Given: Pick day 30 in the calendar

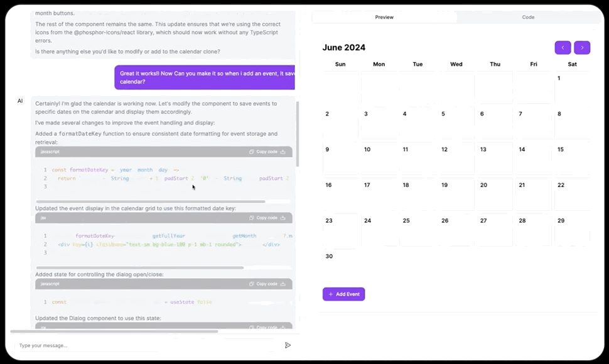Looking at the screenshot, I should (340, 264).
